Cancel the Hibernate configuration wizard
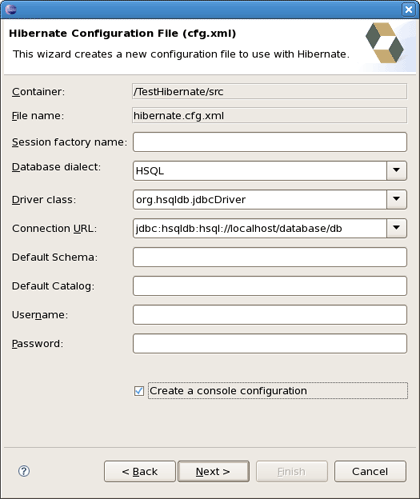The image size is (420, 499). click(x=370, y=471)
